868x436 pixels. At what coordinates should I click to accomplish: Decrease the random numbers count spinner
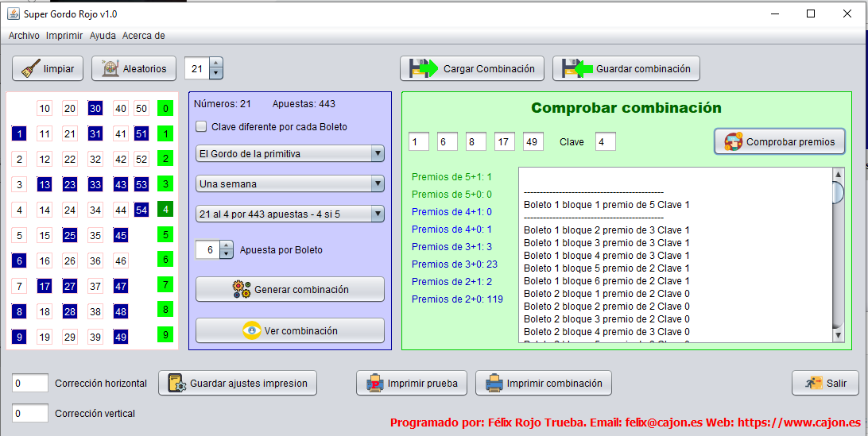[216, 74]
